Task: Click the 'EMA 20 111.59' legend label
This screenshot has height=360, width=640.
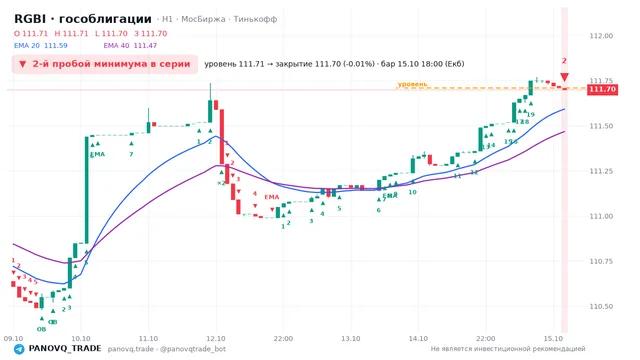Action: (41, 46)
